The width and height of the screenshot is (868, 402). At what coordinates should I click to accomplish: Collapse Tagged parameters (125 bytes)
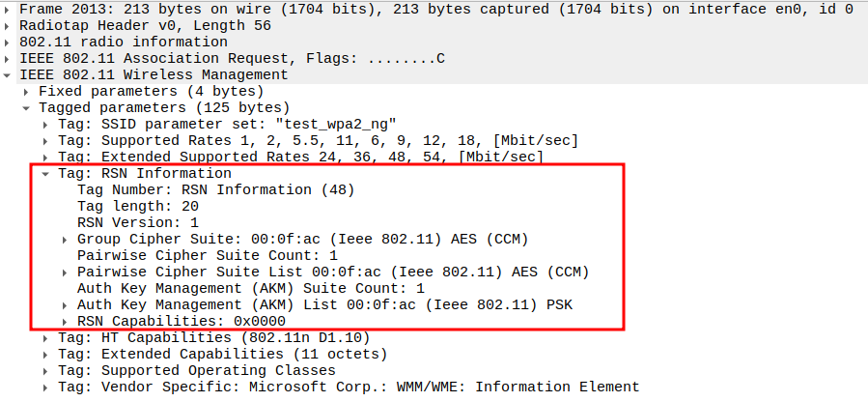[27, 107]
